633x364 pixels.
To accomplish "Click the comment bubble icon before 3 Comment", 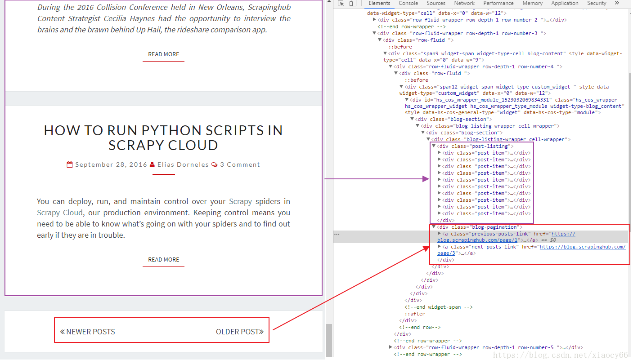I will [x=214, y=164].
